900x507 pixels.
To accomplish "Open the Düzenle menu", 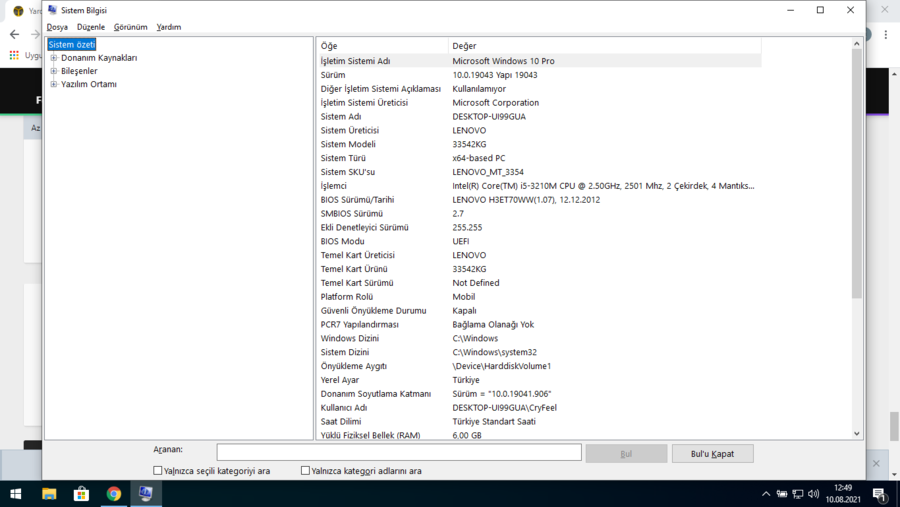I will pos(91,27).
